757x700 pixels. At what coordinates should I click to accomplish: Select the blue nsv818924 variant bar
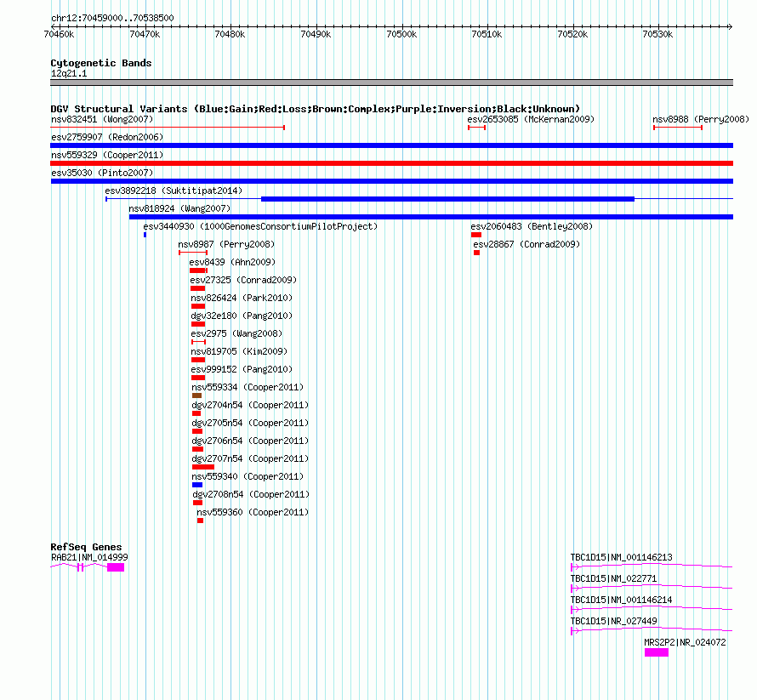pos(431,217)
